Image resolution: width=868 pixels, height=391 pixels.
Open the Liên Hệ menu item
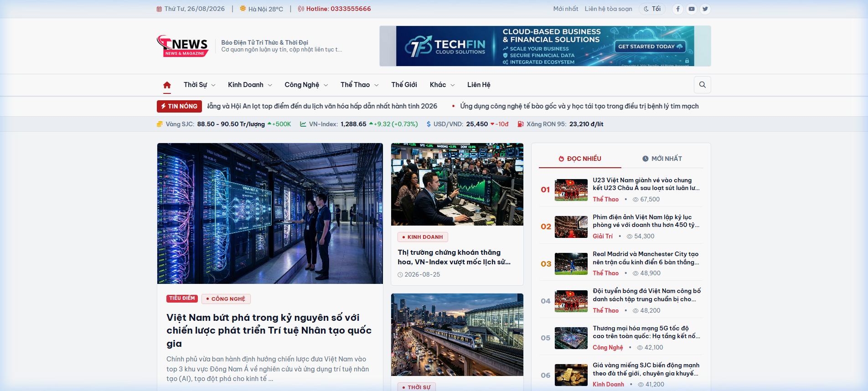pos(479,85)
